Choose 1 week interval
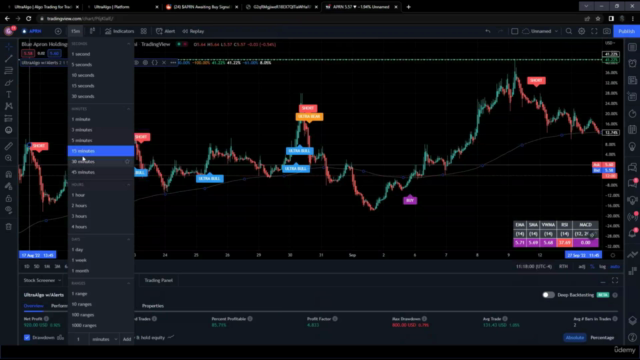This screenshot has height=360, width=640. pyautogui.click(x=101, y=260)
